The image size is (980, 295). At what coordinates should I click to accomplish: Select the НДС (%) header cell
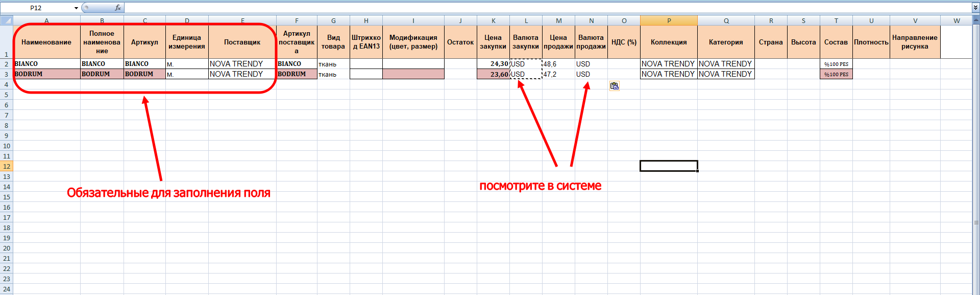624,42
